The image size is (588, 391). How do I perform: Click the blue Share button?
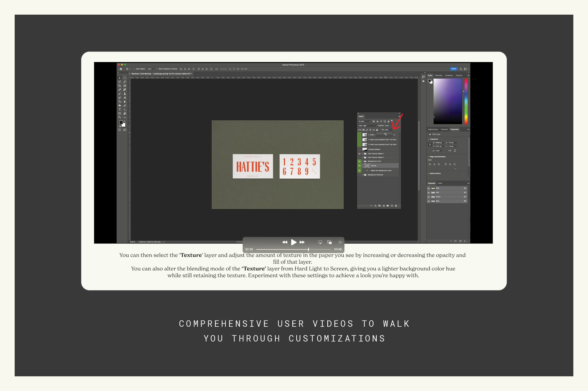pyautogui.click(x=453, y=69)
